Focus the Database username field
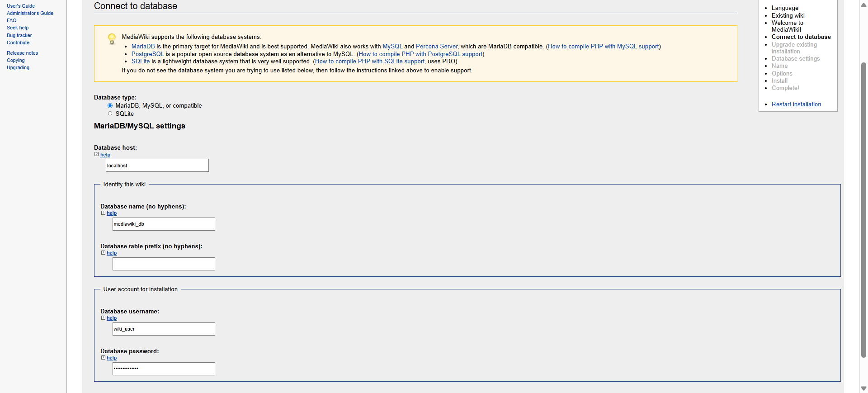 164,329
